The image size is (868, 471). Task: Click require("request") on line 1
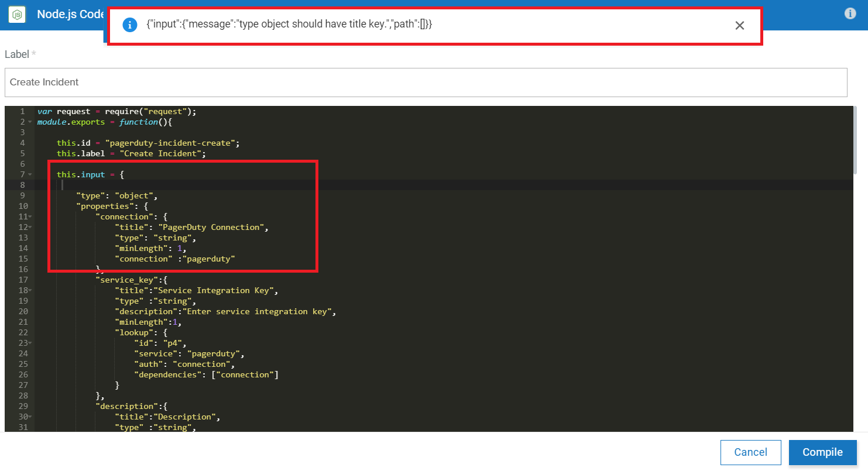pos(149,111)
